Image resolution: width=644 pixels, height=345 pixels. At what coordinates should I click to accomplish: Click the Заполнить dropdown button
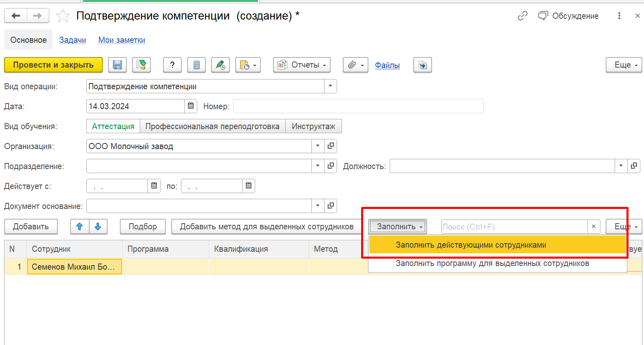(398, 227)
